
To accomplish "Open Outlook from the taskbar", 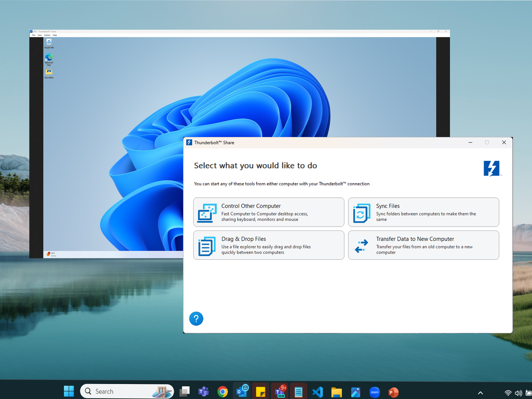I will tap(242, 391).
